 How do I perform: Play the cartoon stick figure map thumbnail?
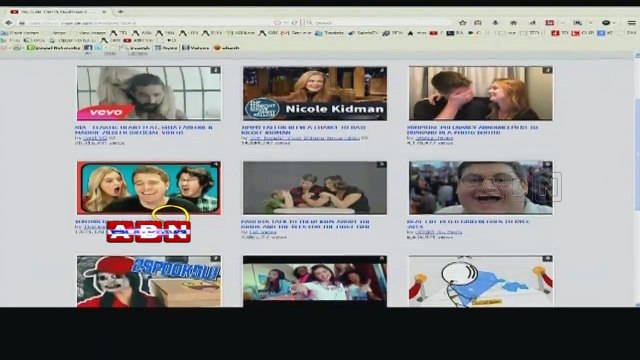click(x=481, y=281)
